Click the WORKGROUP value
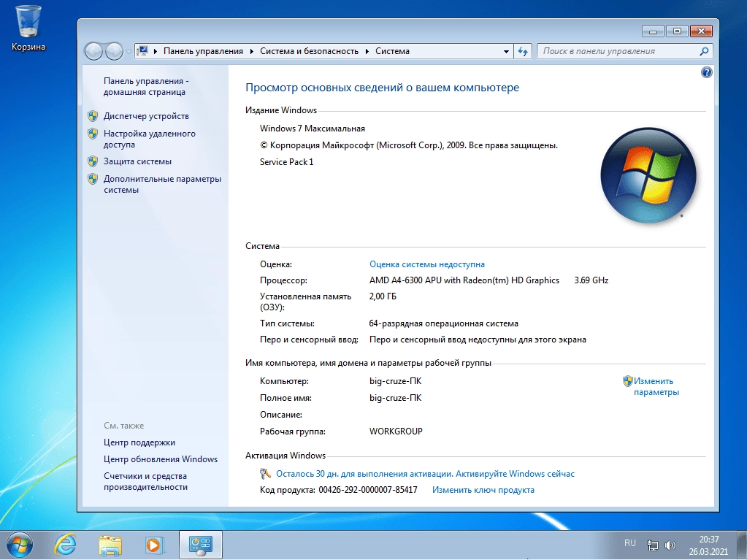Screen dimensions: 747x560 point(396,431)
